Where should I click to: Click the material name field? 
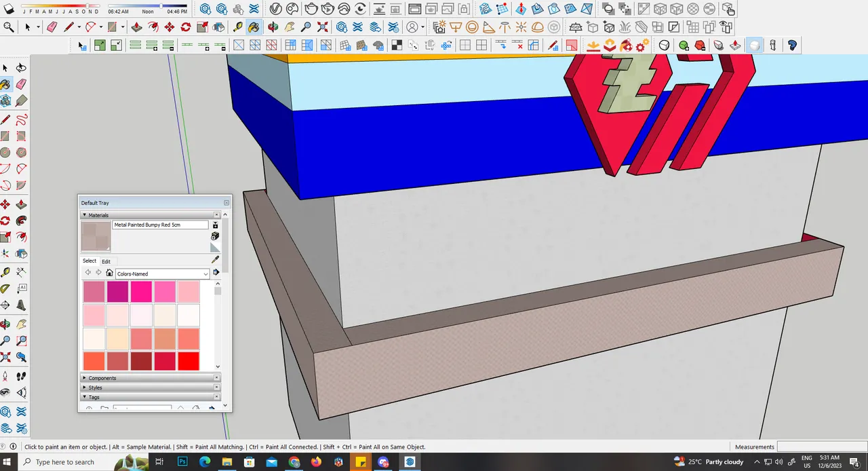tap(161, 225)
